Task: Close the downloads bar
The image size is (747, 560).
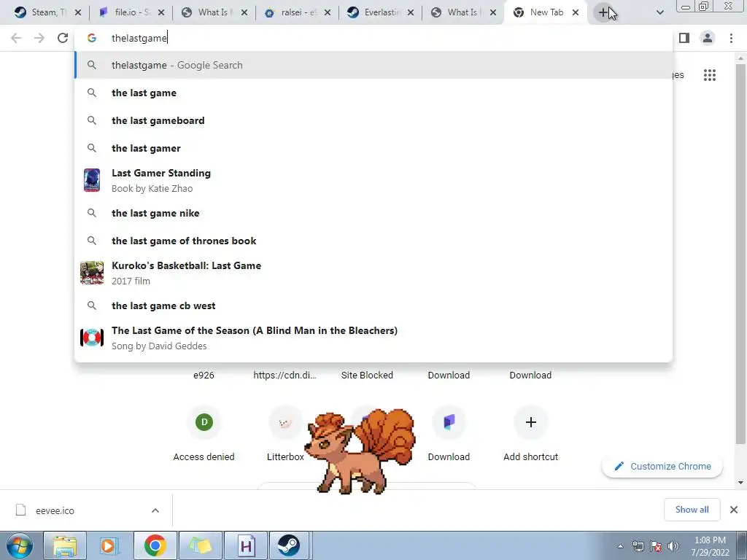Action: point(734,510)
